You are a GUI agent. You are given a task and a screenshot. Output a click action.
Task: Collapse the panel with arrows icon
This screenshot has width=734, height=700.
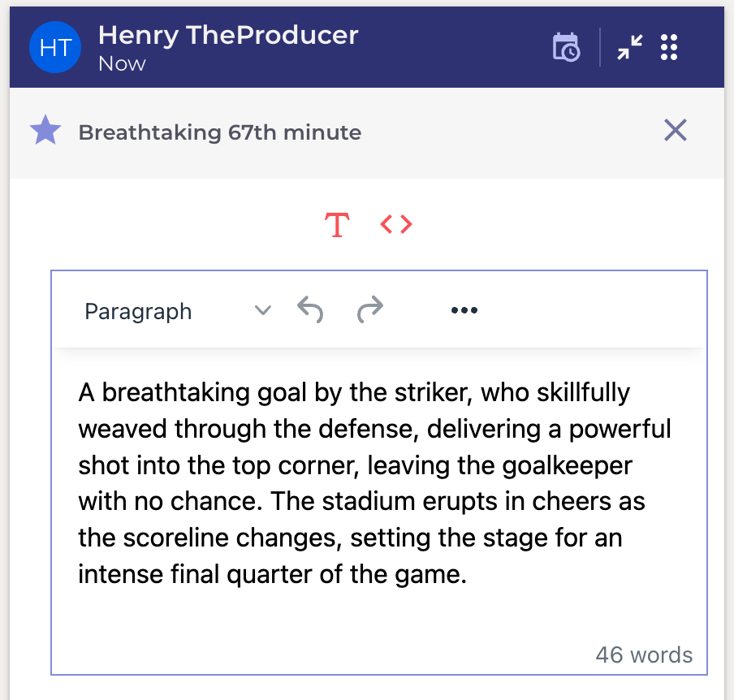tap(629, 47)
